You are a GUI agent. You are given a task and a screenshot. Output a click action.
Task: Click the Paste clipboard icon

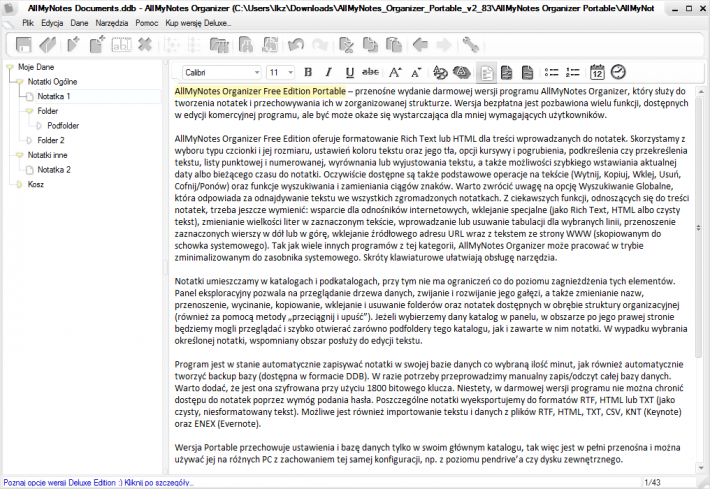pyautogui.click(x=394, y=45)
